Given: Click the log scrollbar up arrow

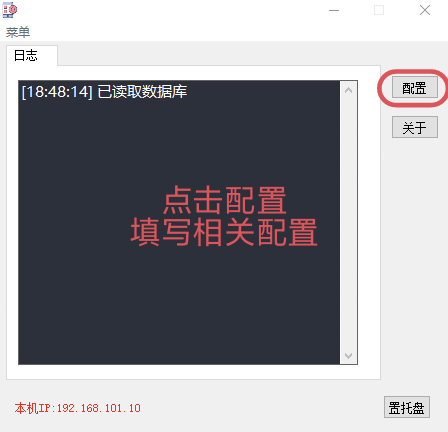Looking at the screenshot, I should pyautogui.click(x=349, y=90).
